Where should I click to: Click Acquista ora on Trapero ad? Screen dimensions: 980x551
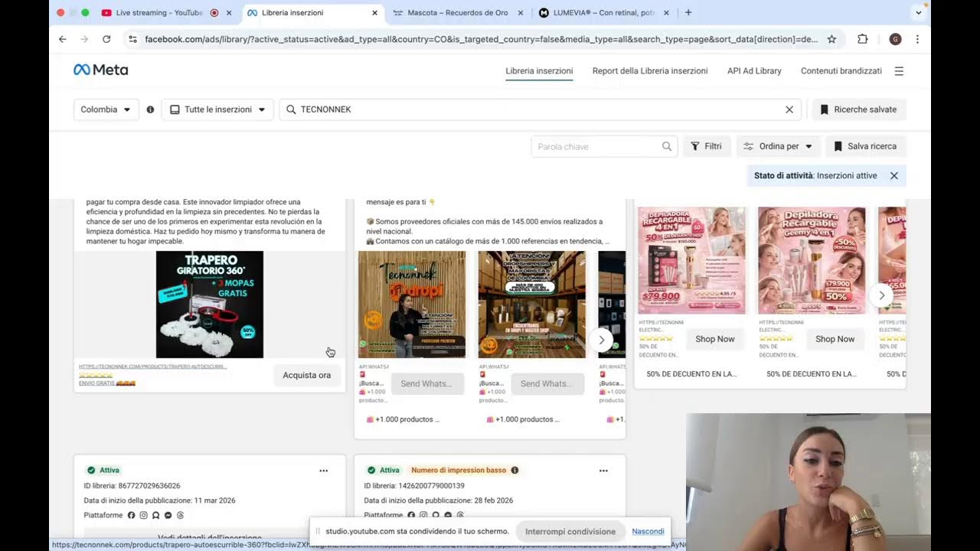(x=307, y=375)
